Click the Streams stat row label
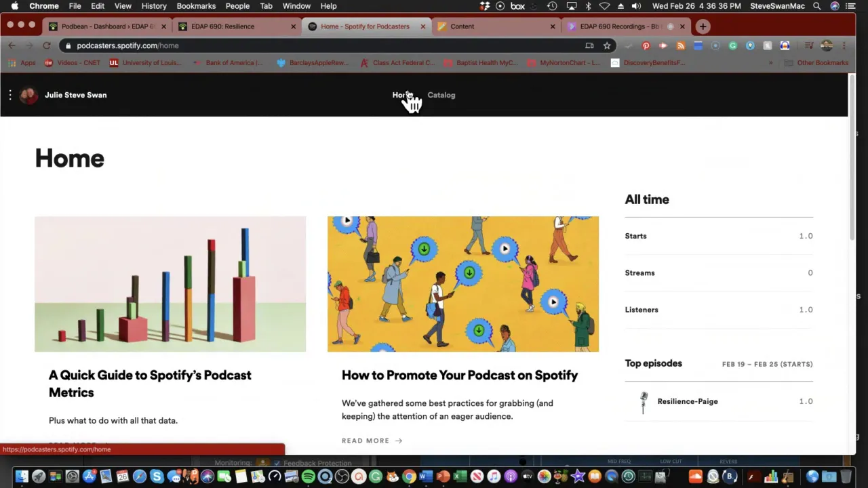 pos(639,272)
